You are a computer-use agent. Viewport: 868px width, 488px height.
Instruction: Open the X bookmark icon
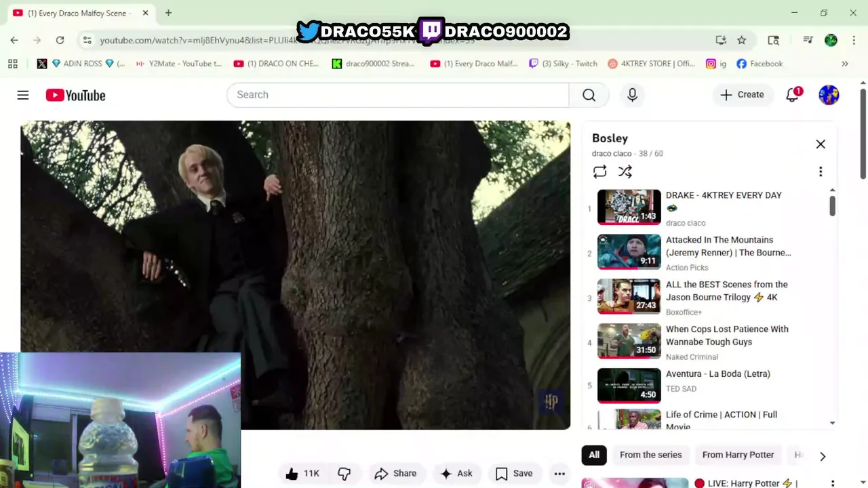point(42,64)
